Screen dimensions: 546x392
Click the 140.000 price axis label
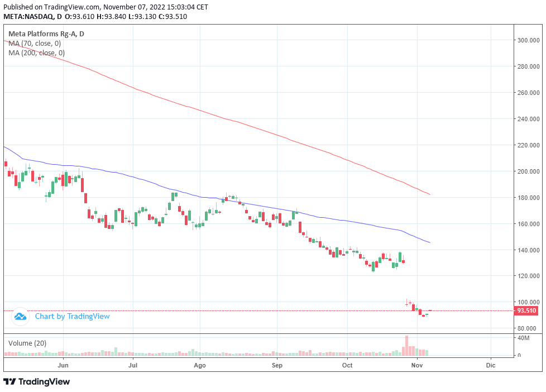click(528, 250)
